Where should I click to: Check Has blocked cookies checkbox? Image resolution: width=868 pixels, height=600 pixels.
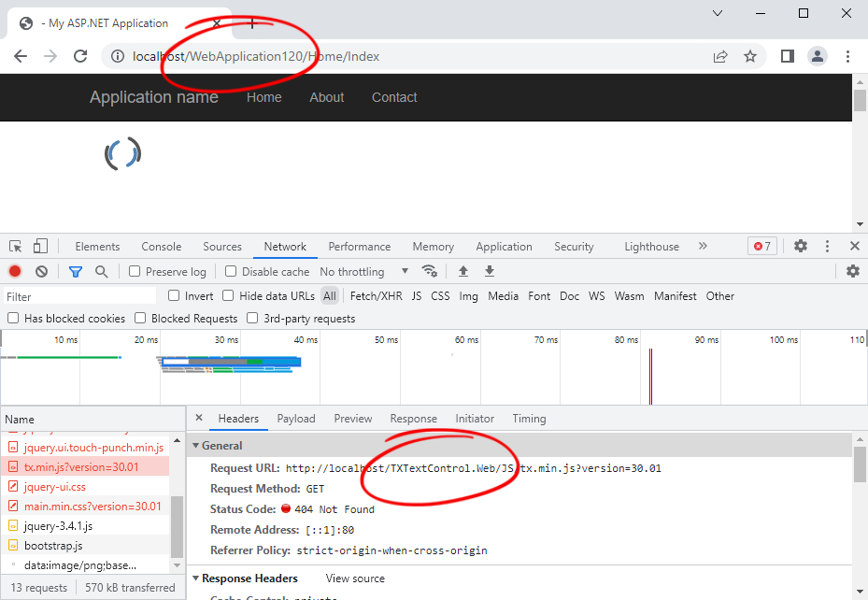pos(13,318)
